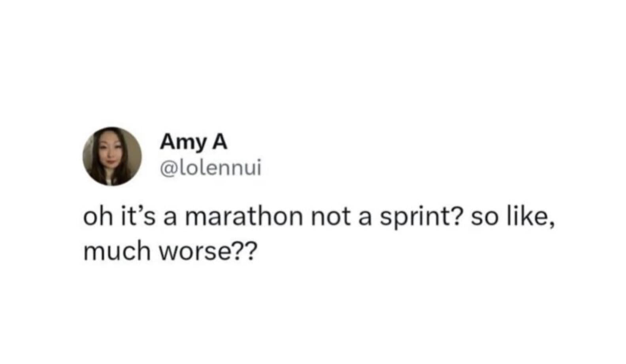The width and height of the screenshot is (626, 364).
Task: Click the word "marathon" in the tweet
Action: [244, 218]
